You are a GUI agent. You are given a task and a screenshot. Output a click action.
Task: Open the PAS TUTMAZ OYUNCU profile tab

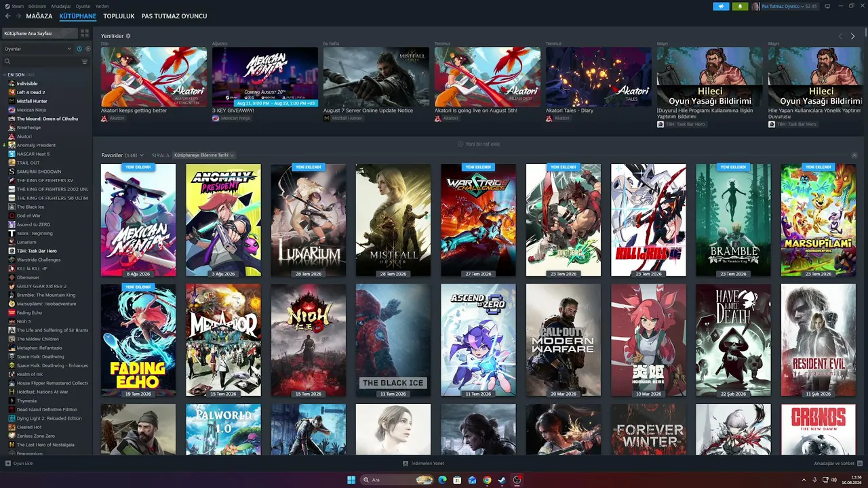point(174,16)
